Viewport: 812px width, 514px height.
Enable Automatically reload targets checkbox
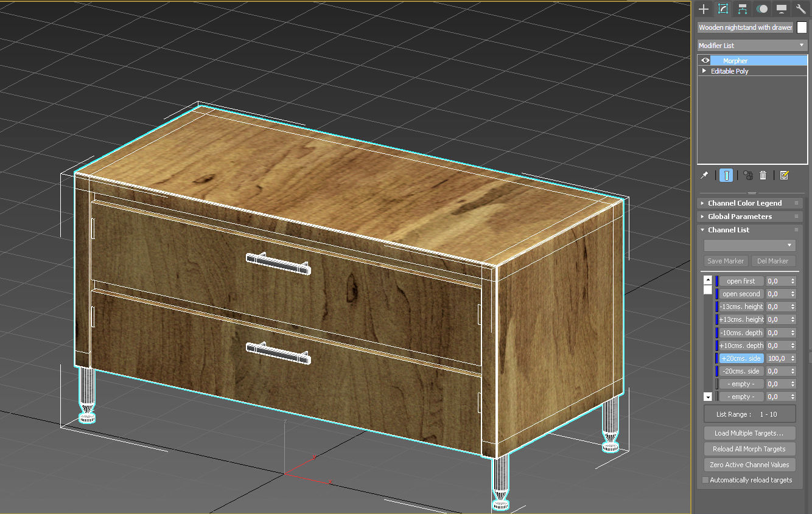[705, 480]
